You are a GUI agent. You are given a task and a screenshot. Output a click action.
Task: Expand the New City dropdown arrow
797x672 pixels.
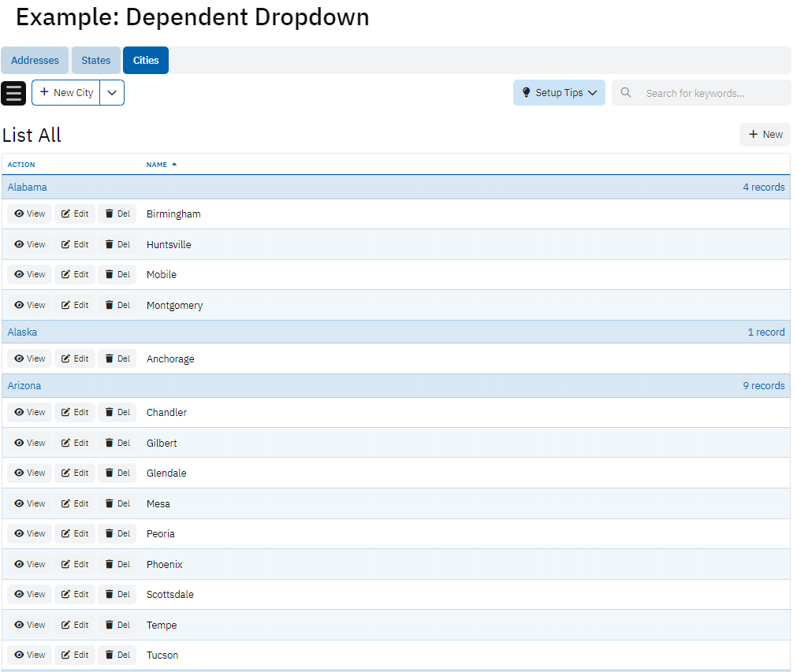pos(112,93)
